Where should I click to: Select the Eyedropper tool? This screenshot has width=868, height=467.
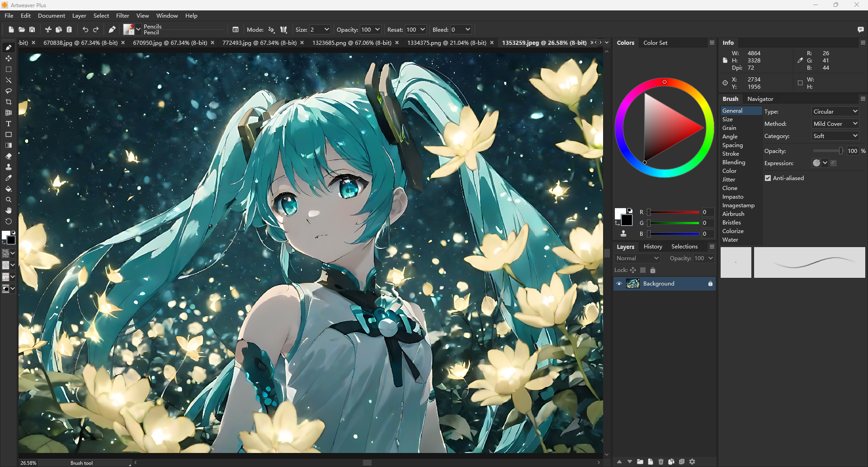pyautogui.click(x=8, y=178)
